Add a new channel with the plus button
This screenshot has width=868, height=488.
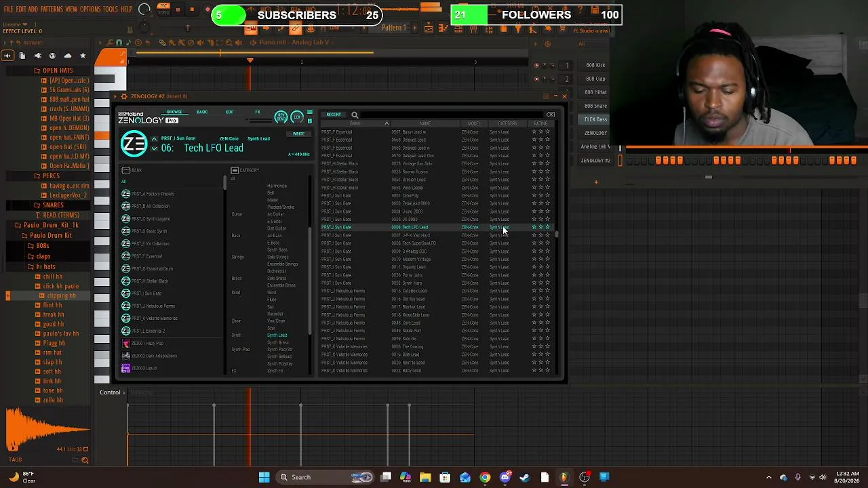tap(596, 182)
